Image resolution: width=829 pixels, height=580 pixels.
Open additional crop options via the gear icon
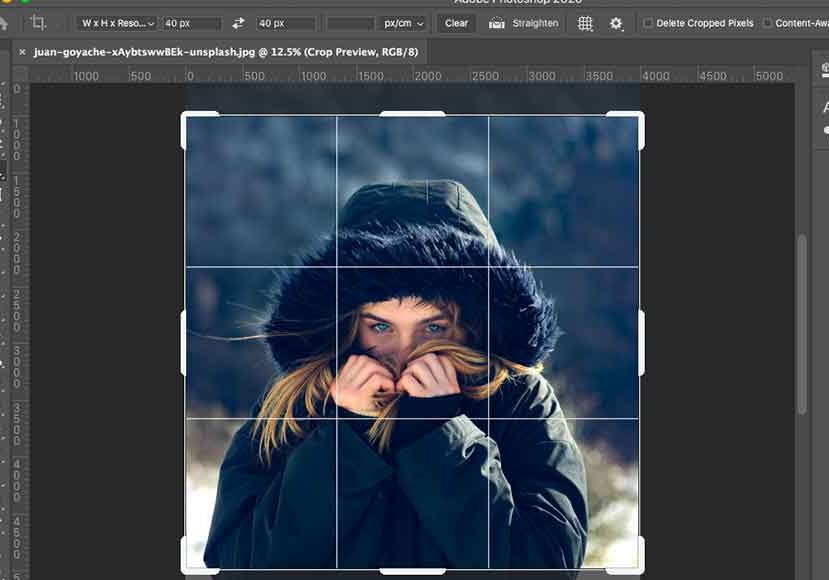pos(617,22)
